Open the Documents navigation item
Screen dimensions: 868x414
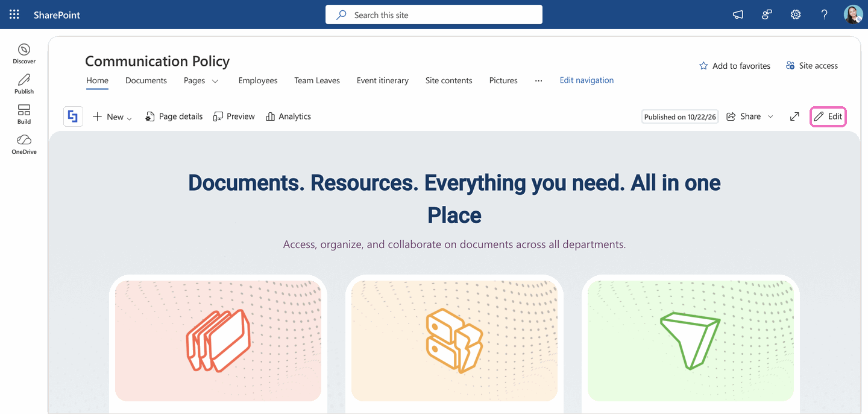tap(146, 80)
